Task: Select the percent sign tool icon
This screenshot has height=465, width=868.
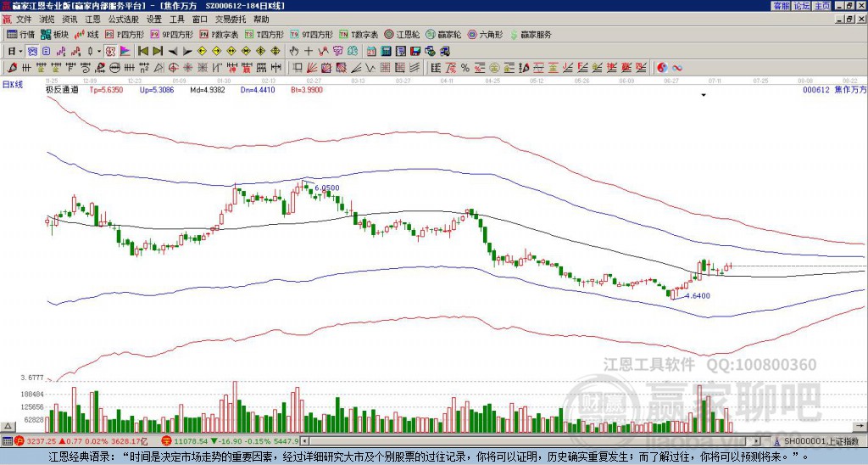Action: 465,68
